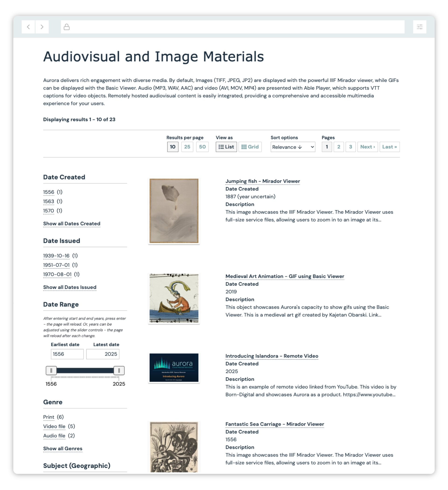
Task: Click the left date range slider handle
Action: [51, 371]
